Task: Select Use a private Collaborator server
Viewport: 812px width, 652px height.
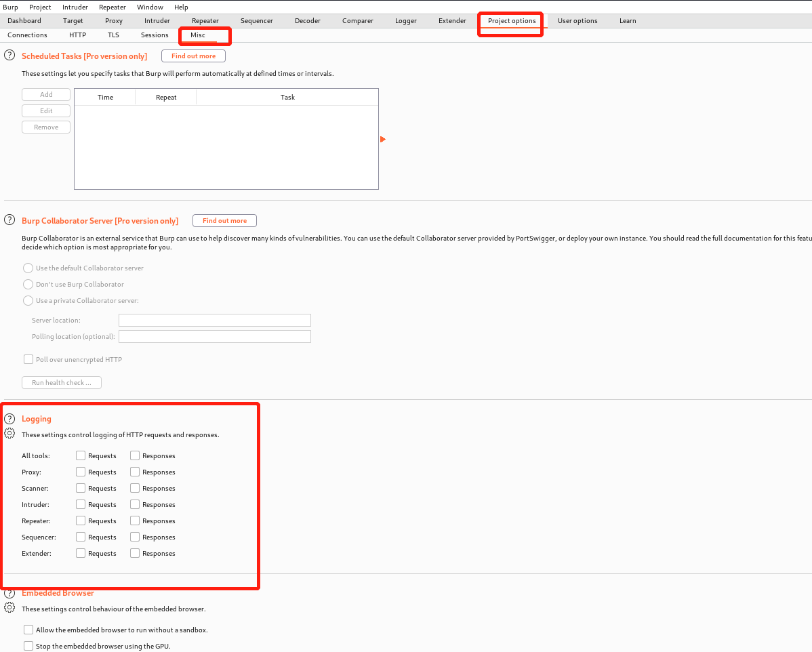Action: (28, 300)
